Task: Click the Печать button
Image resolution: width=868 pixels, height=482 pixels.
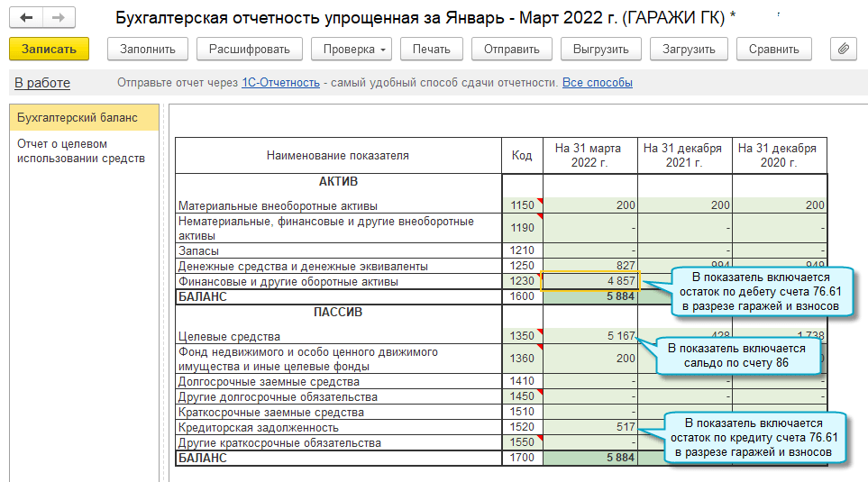Action: 431,50
